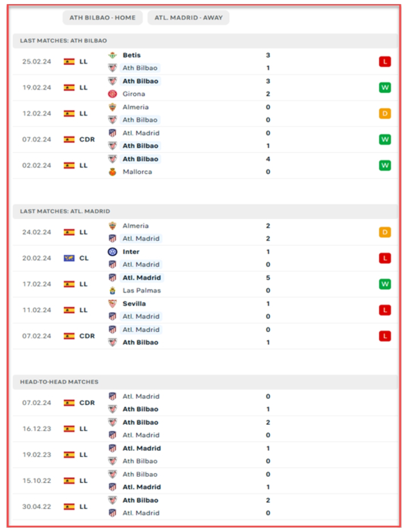Image resolution: width=409 pixels, height=532 pixels.
Task: Click the orange D badge for Almeria vs Ath Bilbao
Action: click(x=385, y=114)
